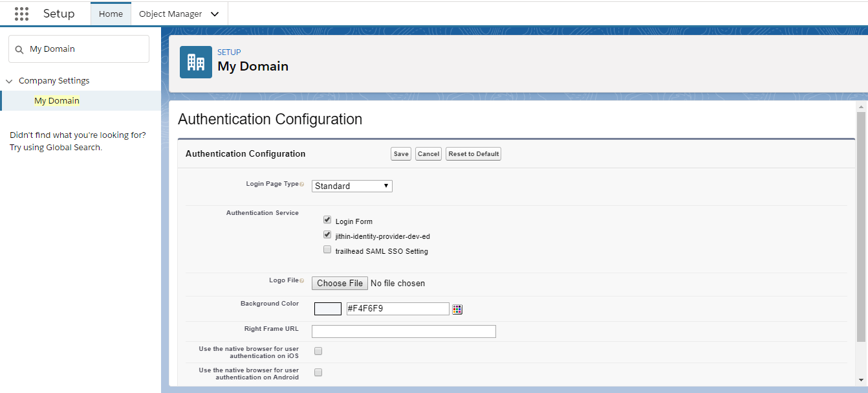Click the SETUP breadcrumb link

(x=229, y=52)
